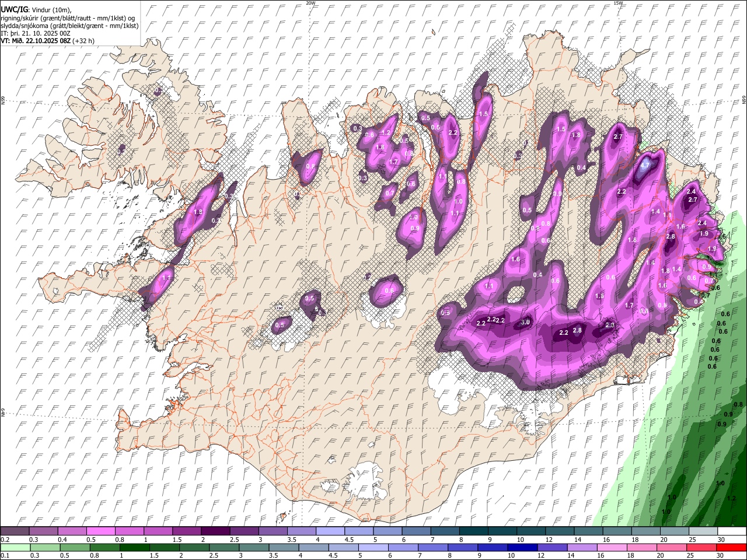Select the bright pink snow swatch from 0.5 to 0.8
This screenshot has height=560, width=747.
point(100,531)
